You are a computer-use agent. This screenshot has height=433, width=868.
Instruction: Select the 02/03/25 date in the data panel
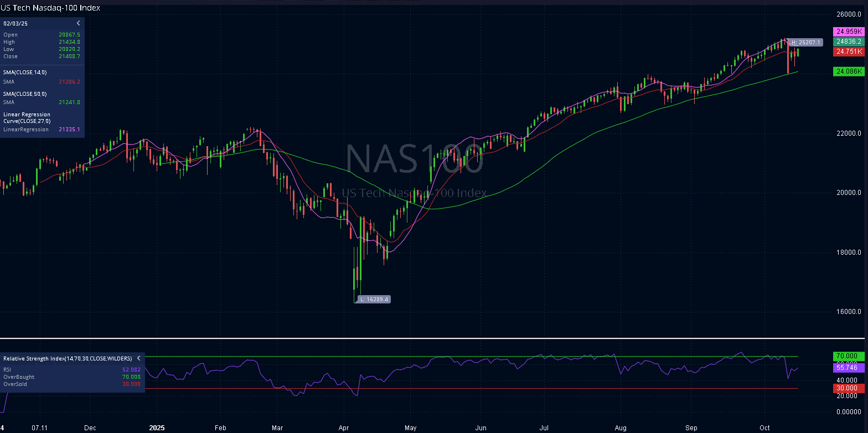pos(15,23)
